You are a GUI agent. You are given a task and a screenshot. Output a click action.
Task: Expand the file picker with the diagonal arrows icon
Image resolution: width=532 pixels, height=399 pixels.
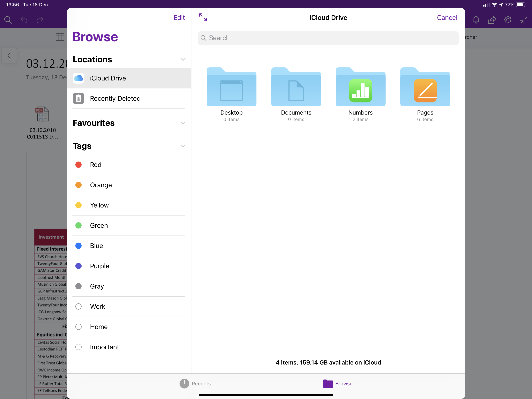click(203, 18)
